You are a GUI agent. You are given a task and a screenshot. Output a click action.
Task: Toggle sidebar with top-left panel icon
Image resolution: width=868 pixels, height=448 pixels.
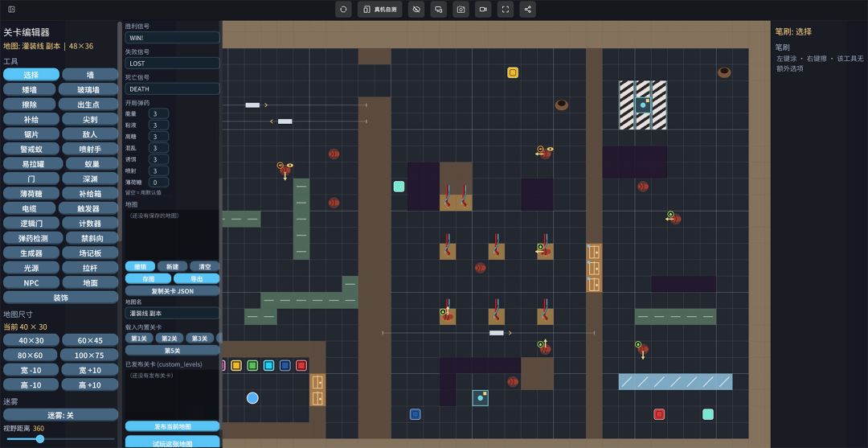pos(11,10)
